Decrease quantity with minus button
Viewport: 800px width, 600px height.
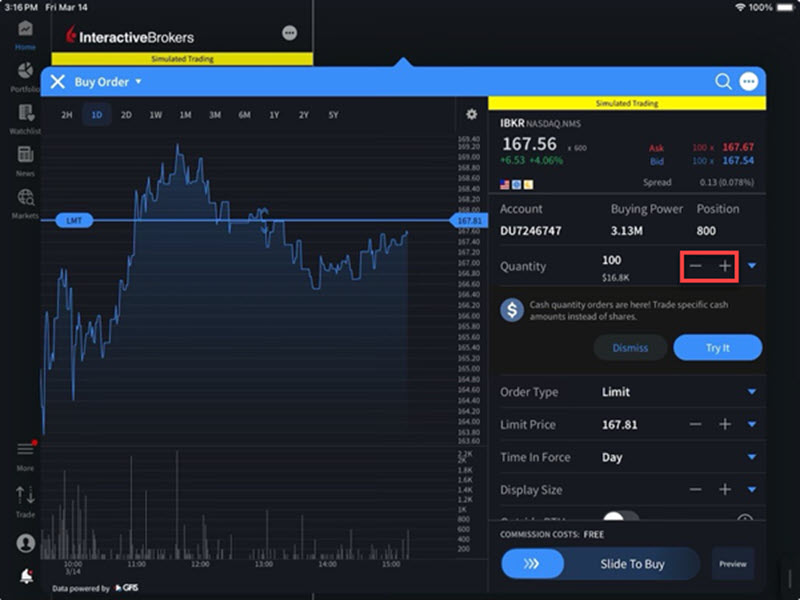(x=695, y=266)
